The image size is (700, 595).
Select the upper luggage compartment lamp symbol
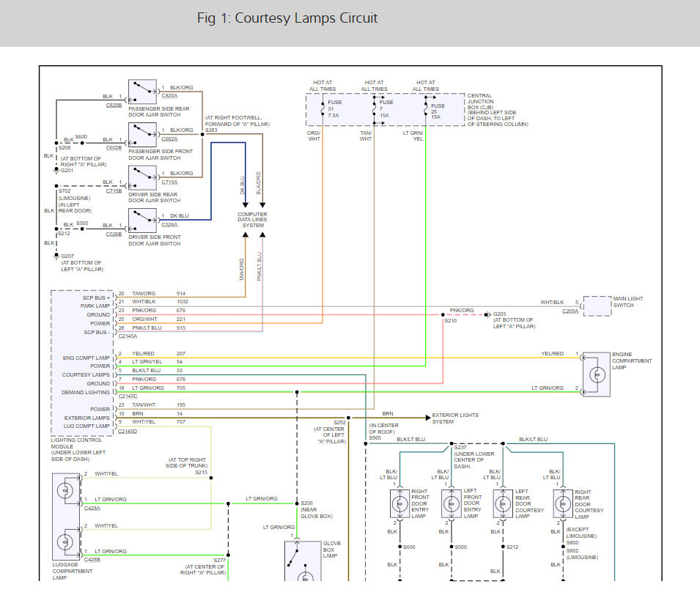pyautogui.click(x=65, y=489)
